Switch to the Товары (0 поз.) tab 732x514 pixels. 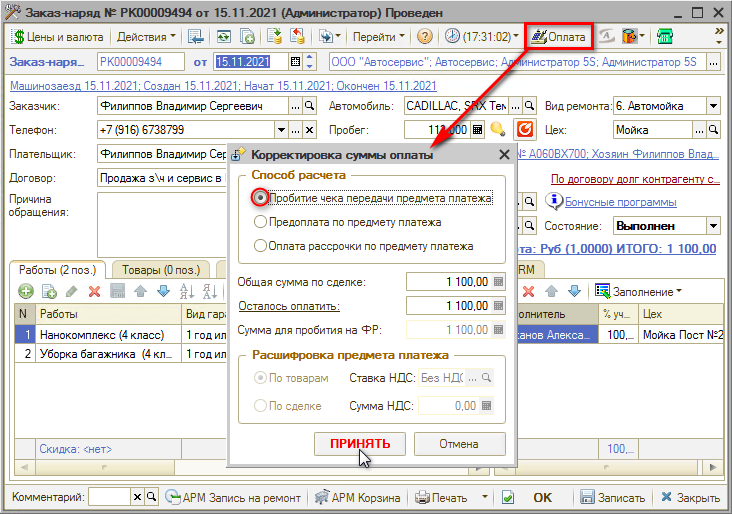click(160, 269)
